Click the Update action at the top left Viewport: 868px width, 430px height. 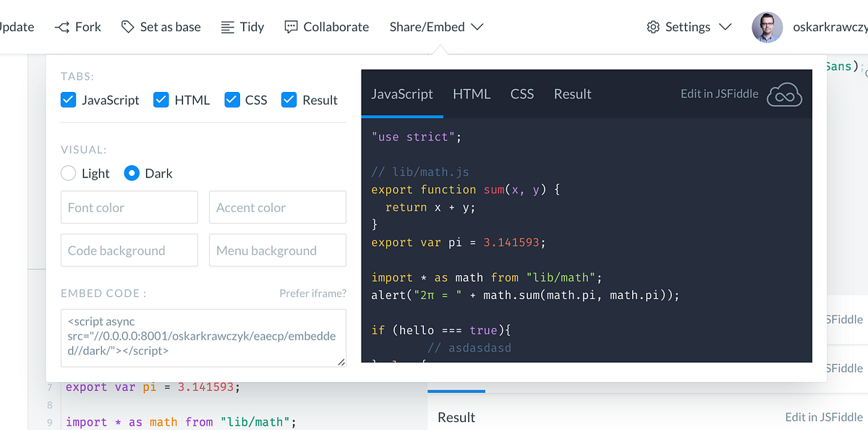16,27
